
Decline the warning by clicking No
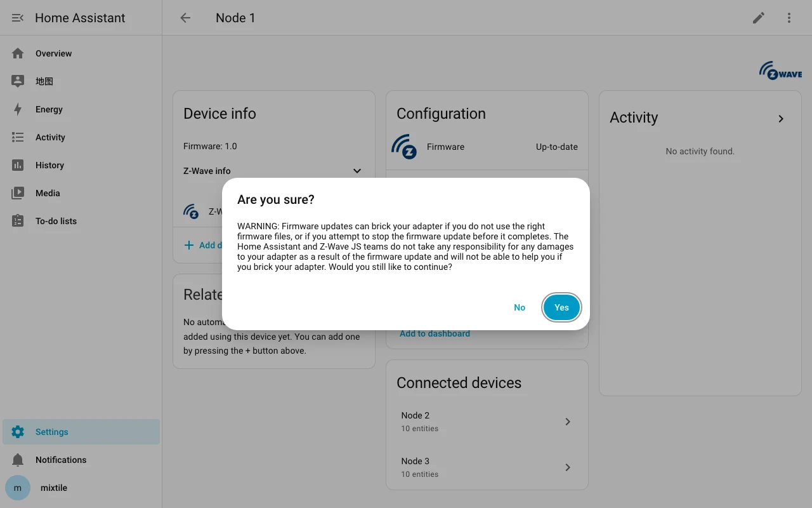tap(520, 307)
